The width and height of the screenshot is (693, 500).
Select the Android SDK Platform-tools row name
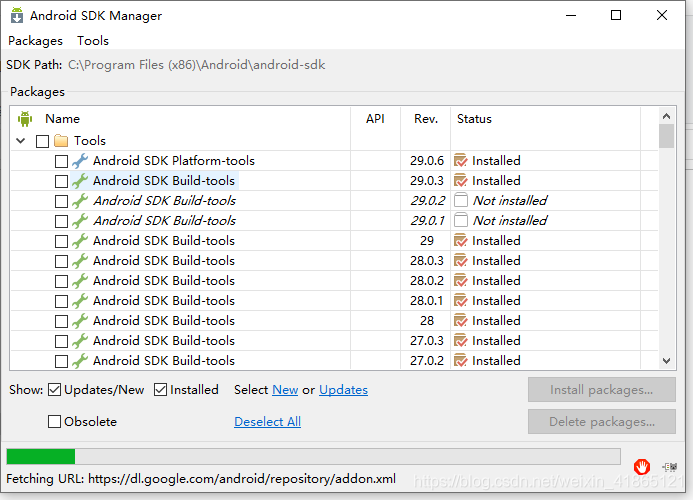174,161
